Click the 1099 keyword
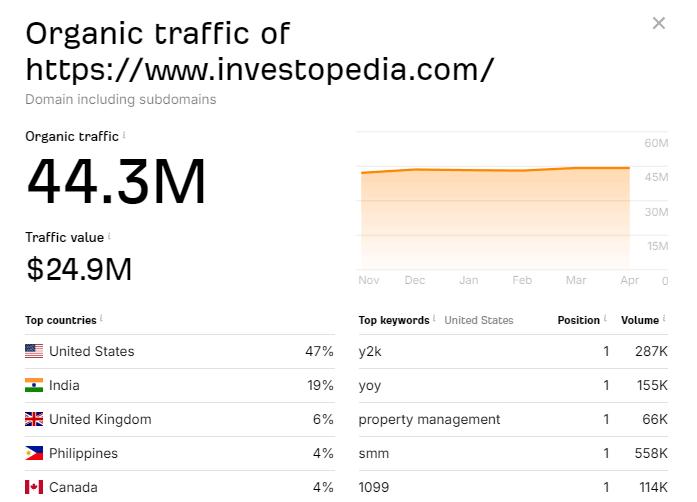The image size is (697, 502). click(373, 487)
